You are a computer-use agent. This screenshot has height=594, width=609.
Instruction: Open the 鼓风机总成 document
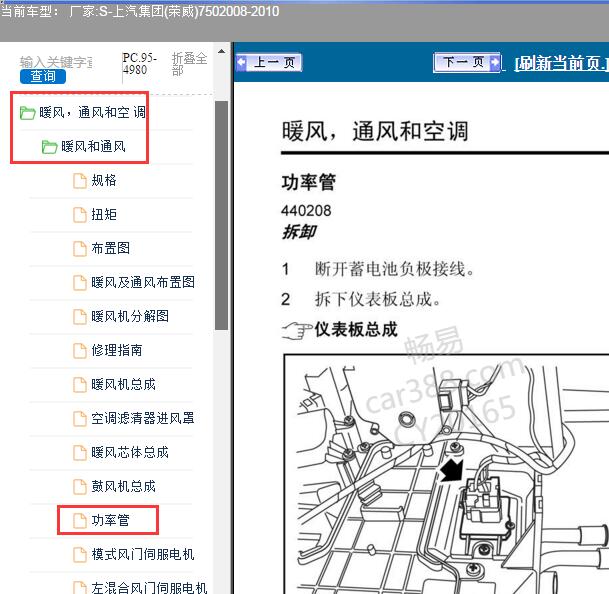[x=124, y=486]
